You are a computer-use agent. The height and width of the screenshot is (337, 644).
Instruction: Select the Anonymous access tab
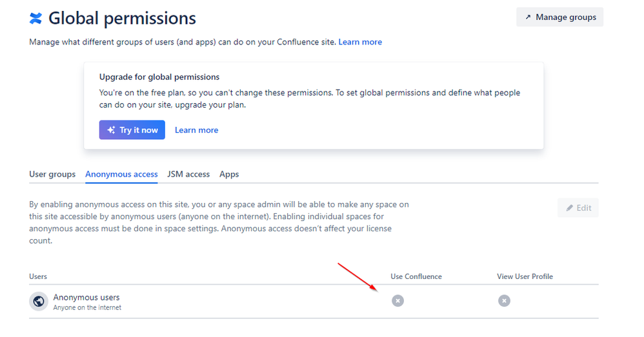[x=121, y=174]
